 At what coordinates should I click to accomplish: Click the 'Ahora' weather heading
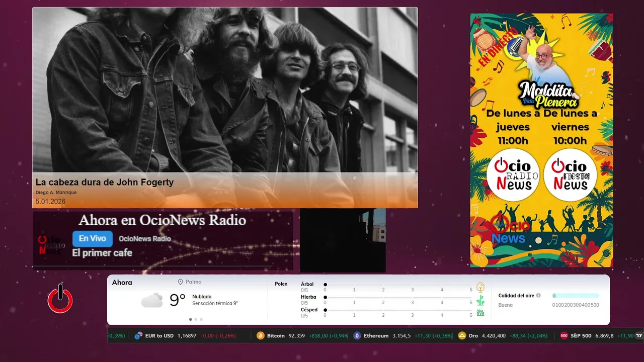point(122,283)
